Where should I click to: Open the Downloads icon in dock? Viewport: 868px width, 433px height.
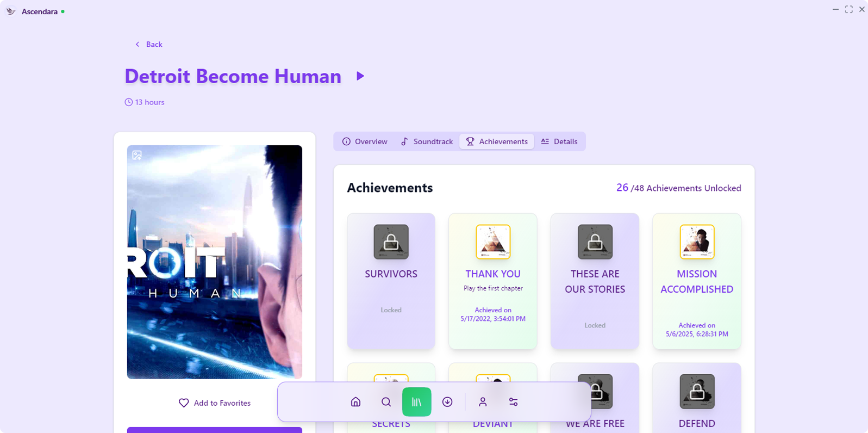point(447,402)
